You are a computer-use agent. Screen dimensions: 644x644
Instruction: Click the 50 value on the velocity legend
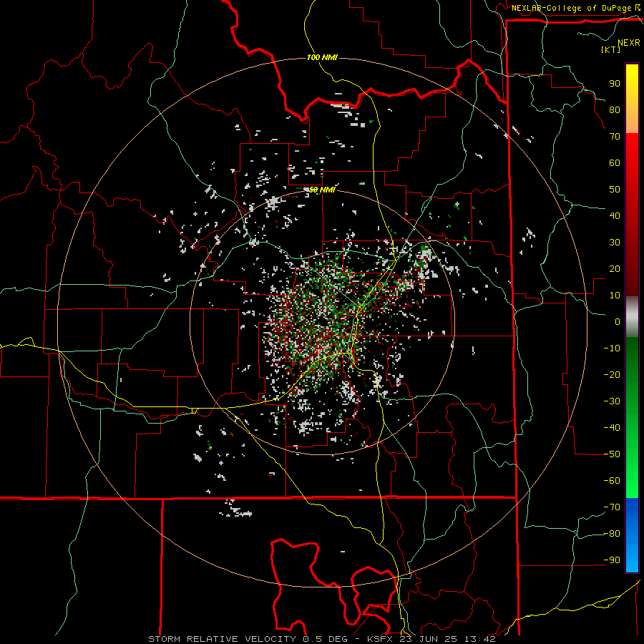(x=615, y=190)
